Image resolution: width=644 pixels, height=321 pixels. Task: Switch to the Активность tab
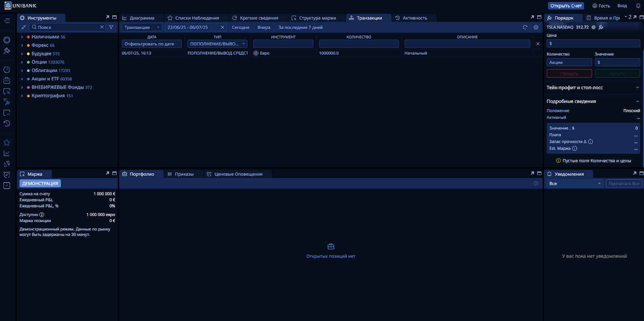pyautogui.click(x=411, y=18)
